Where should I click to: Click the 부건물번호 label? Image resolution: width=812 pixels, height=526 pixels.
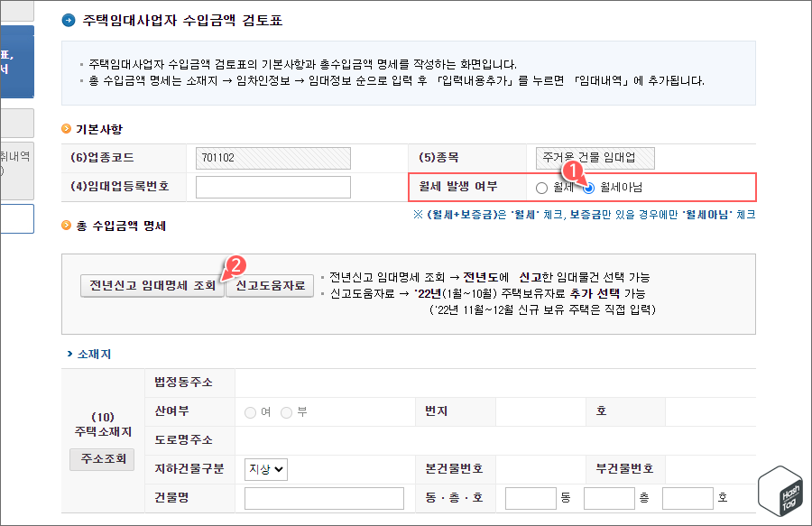click(x=624, y=468)
